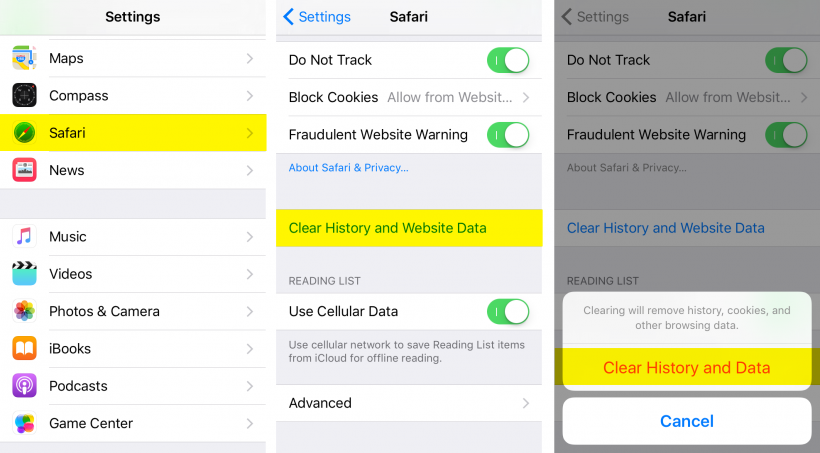
Task: Open the About Safari & Privacy link
Action: point(348,168)
